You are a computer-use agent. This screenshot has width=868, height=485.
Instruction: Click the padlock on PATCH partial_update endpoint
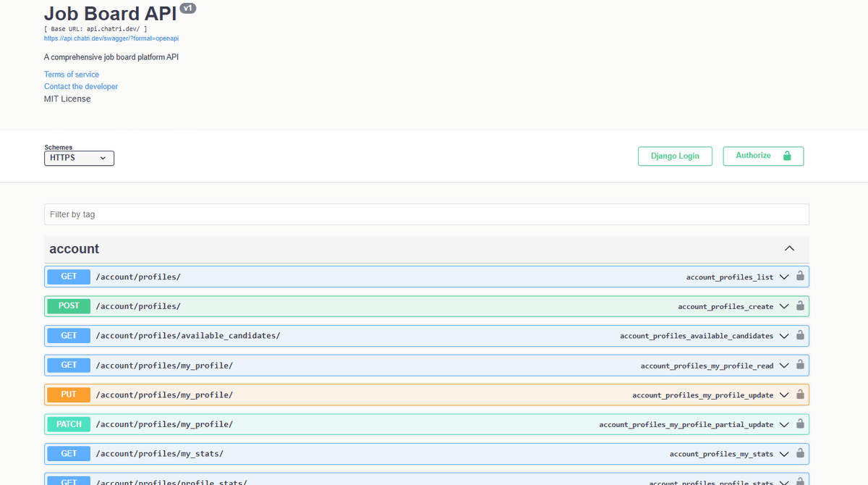[x=800, y=424]
